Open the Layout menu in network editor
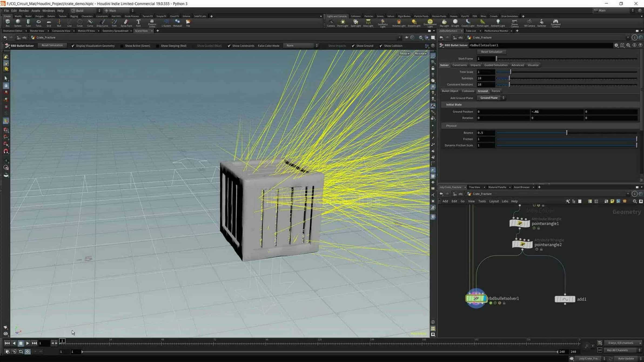Image resolution: width=644 pixels, height=362 pixels. pyautogui.click(x=494, y=201)
